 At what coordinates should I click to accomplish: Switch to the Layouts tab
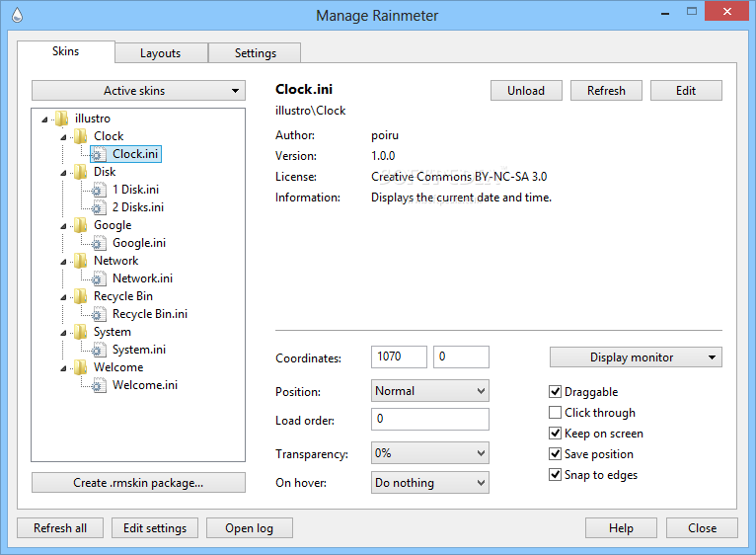pyautogui.click(x=161, y=53)
